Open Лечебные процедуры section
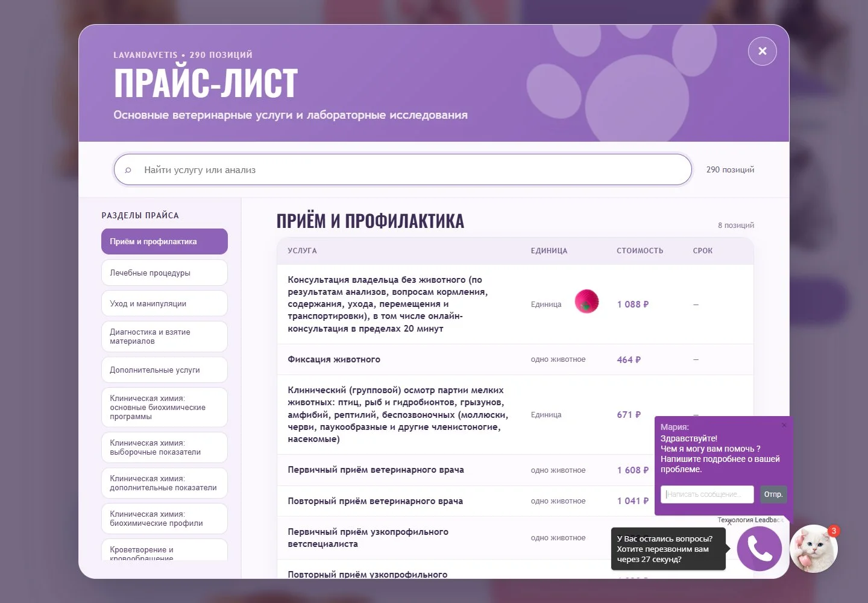 point(165,273)
